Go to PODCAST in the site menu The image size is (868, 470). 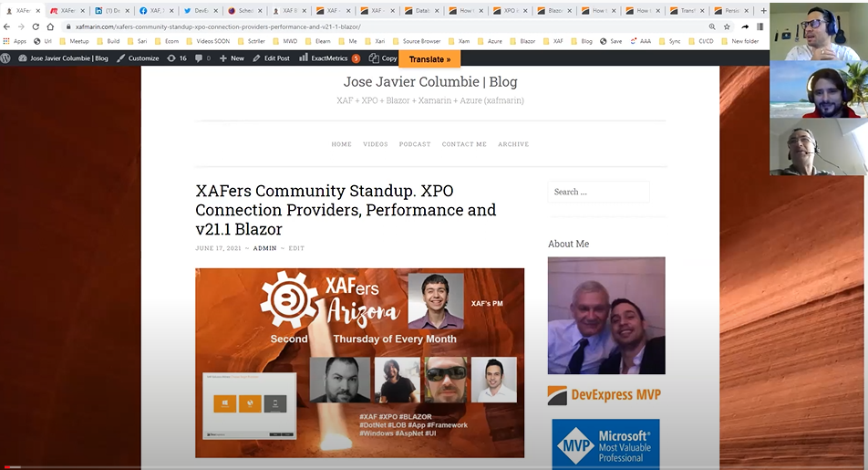[415, 144]
